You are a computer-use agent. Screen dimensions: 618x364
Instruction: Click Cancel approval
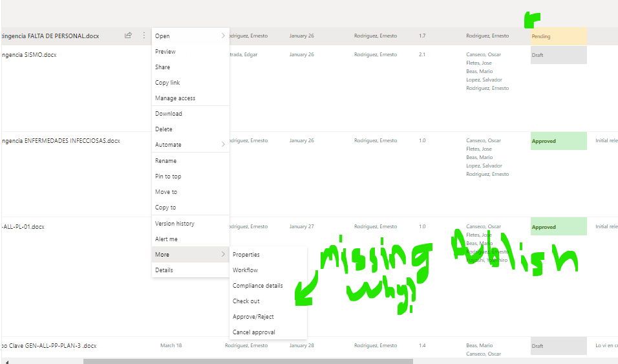268,332
